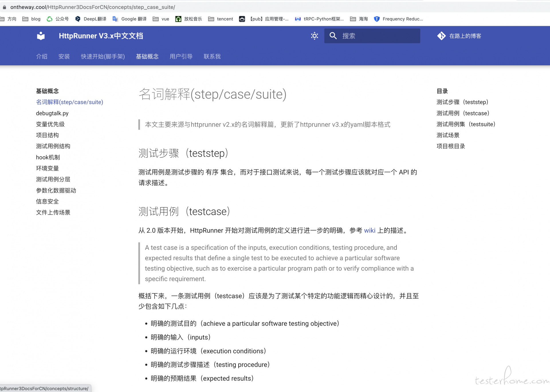
Task: Click the 基础概念 sidebar section title
Action: (x=48, y=91)
